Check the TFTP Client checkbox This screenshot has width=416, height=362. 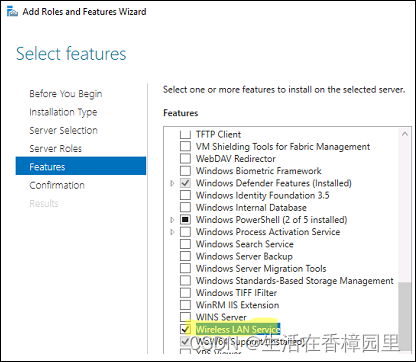pos(185,135)
